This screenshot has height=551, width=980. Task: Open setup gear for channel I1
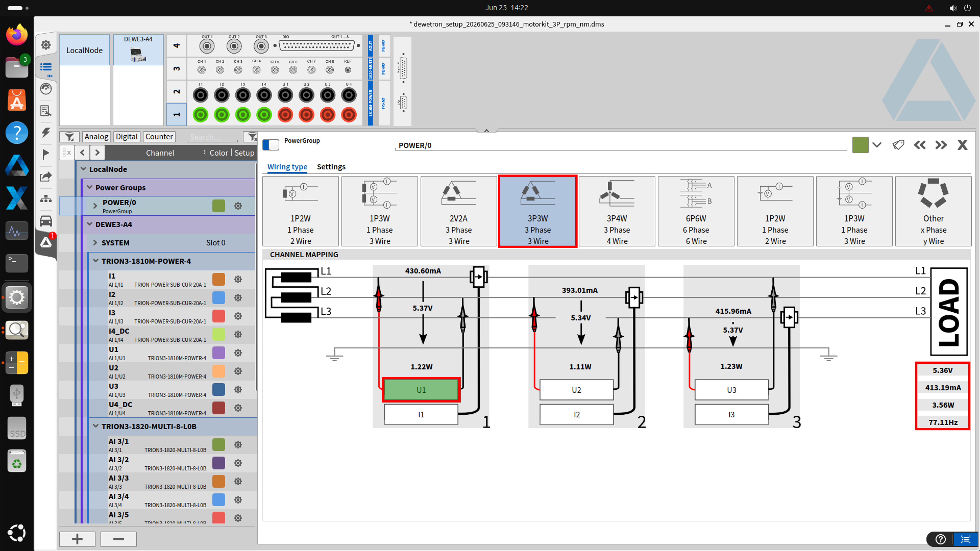pos(238,279)
